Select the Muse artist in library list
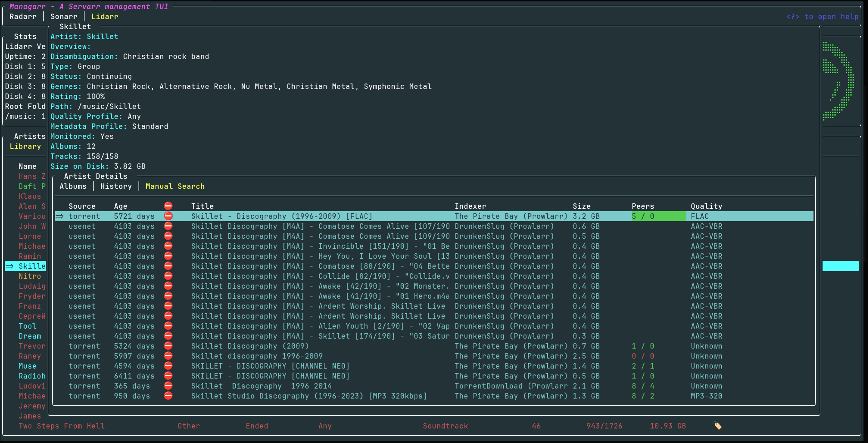The image size is (868, 443). pos(27,366)
